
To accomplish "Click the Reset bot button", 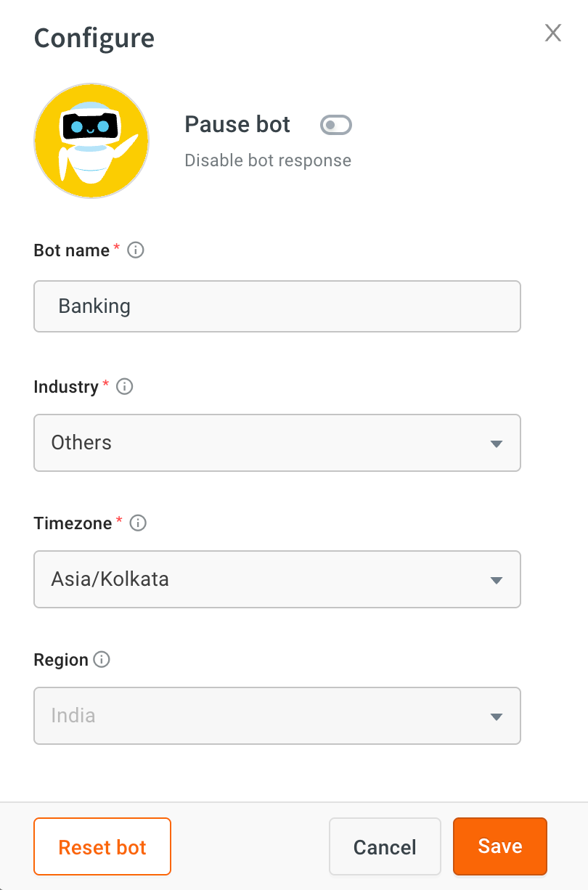I will tap(102, 846).
